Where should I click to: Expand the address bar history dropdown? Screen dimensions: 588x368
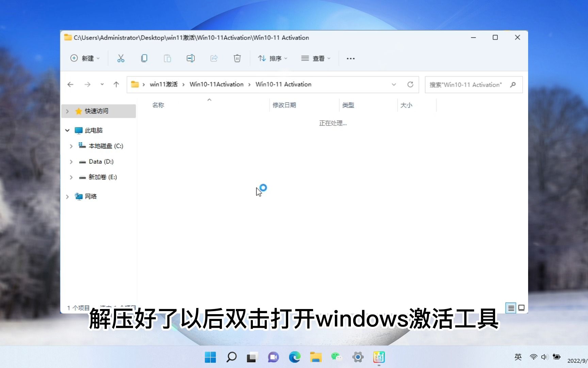[x=394, y=85]
